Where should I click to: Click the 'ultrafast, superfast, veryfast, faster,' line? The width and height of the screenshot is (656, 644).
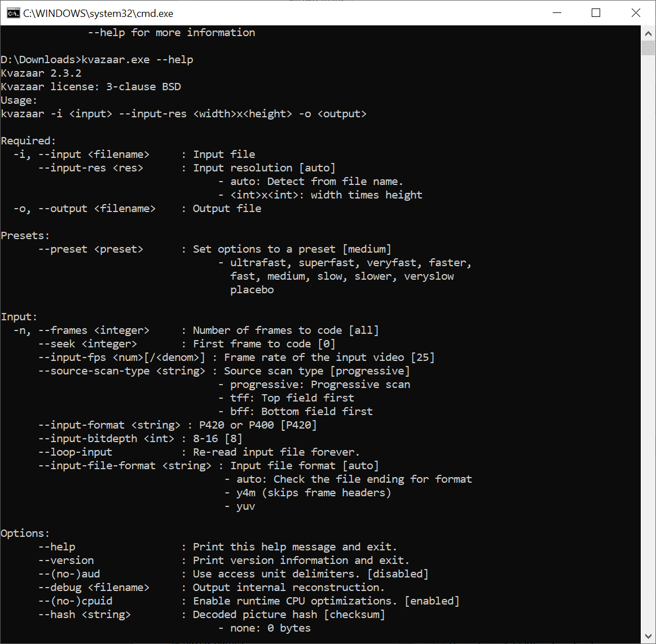[351, 263]
